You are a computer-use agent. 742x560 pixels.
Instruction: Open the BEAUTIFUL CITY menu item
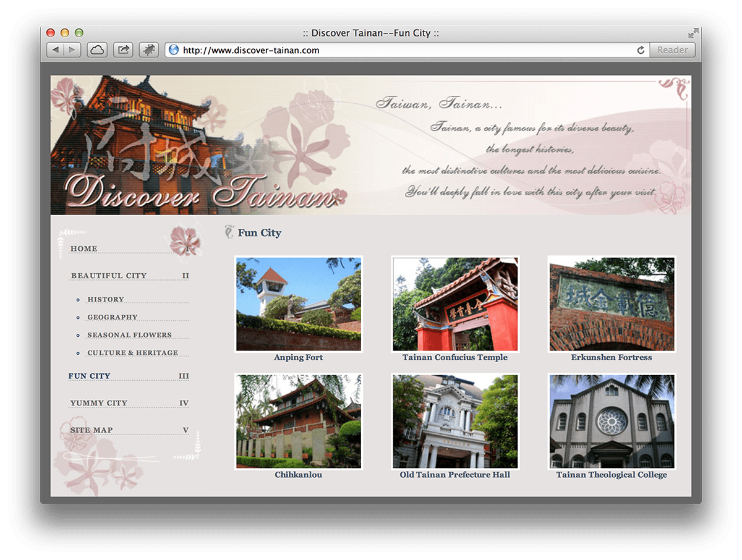click(109, 276)
